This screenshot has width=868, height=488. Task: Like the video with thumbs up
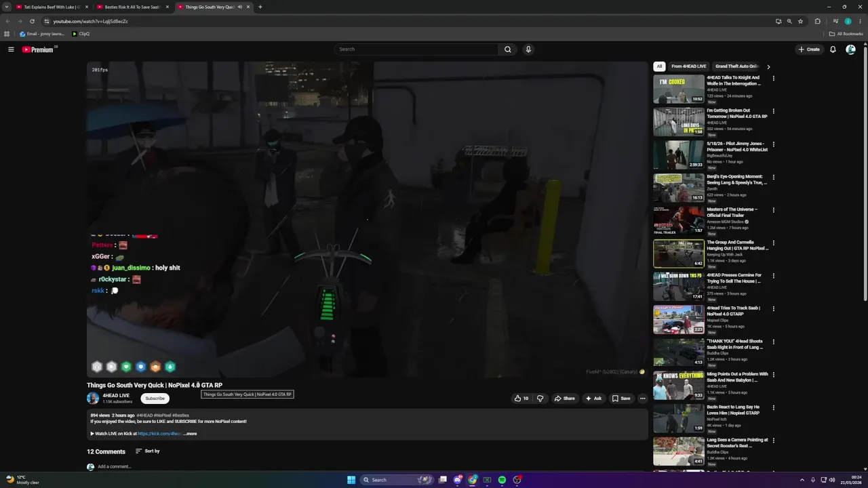pos(521,399)
